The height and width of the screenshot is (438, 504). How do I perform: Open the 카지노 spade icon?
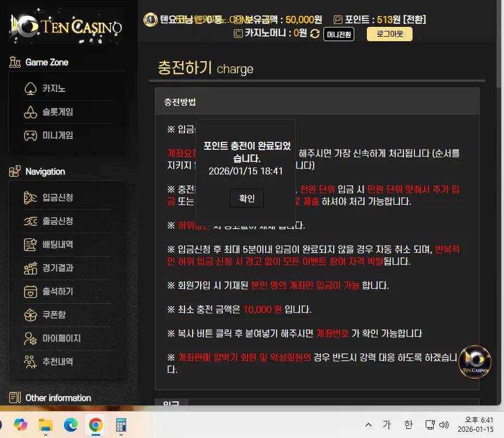coord(30,89)
